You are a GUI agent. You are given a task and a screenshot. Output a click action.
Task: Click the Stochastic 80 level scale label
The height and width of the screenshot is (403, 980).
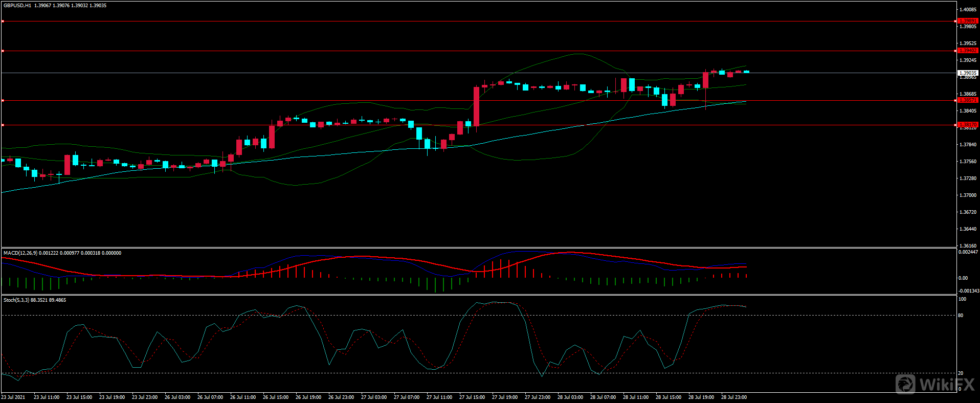[x=961, y=316]
